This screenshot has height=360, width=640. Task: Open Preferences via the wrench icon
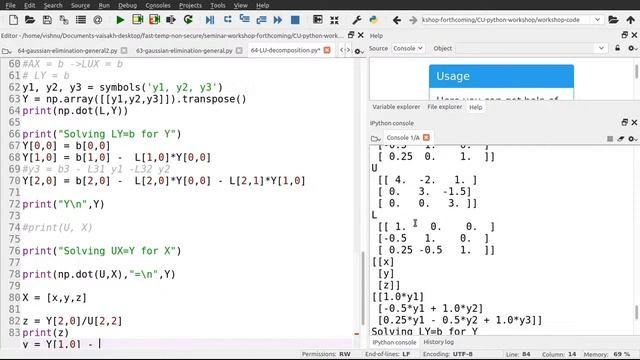(356, 20)
